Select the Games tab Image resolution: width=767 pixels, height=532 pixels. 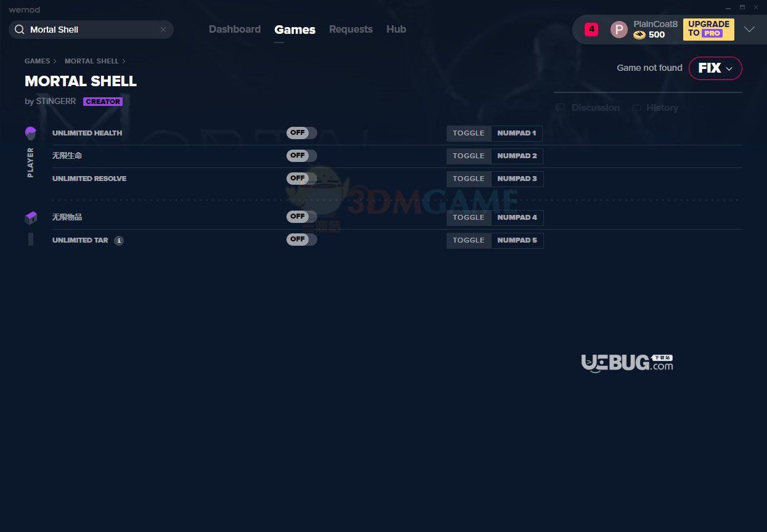point(295,30)
